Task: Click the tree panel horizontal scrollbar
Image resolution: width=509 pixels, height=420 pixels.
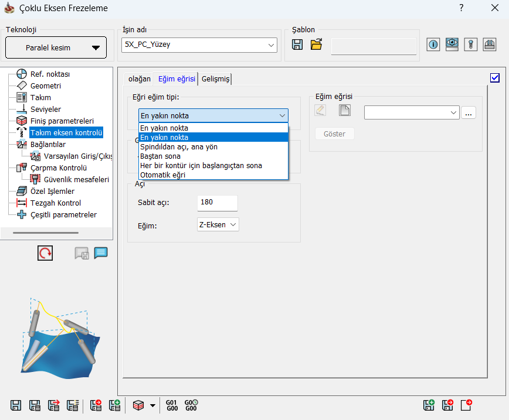Action: 57,233
